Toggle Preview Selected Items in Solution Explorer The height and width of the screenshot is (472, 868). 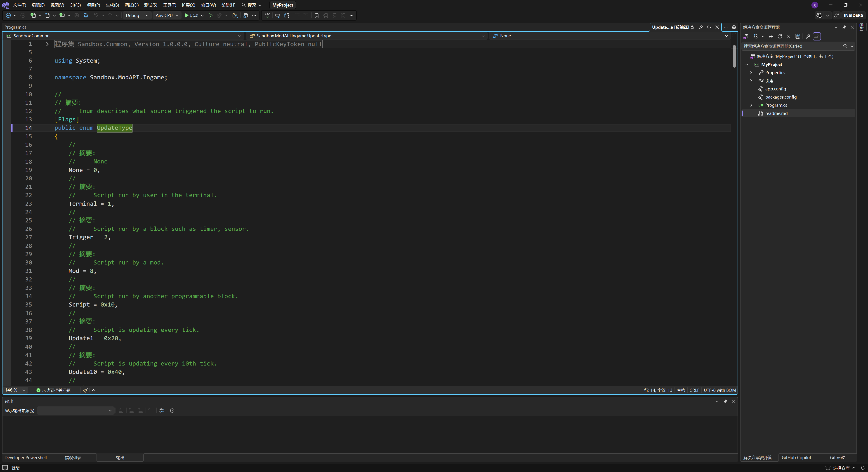(x=817, y=36)
